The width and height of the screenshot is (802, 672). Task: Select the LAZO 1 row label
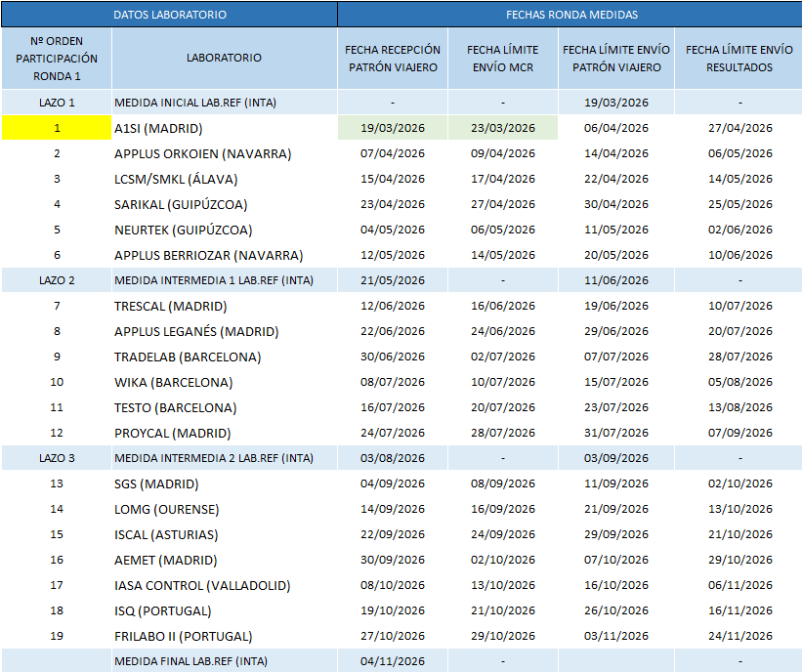click(x=57, y=103)
